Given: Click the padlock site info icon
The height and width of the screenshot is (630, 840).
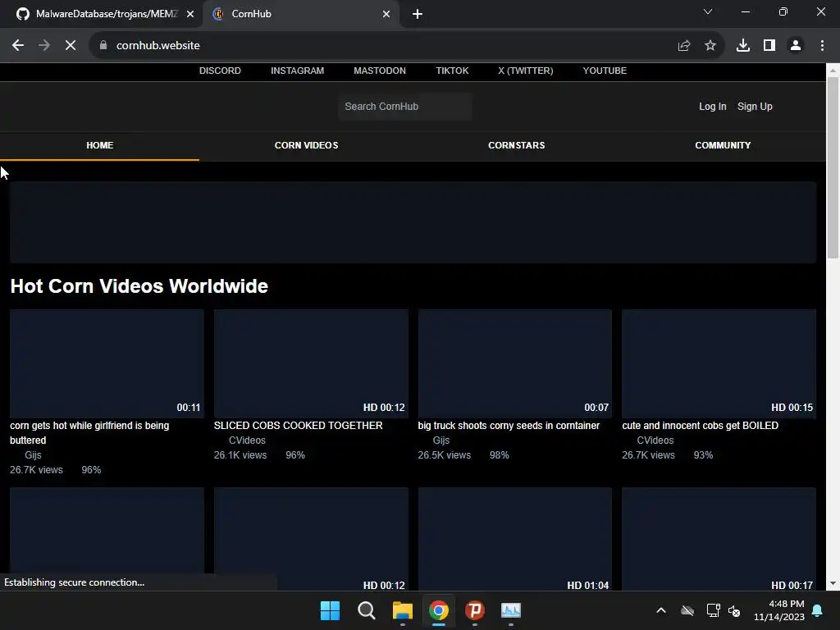Looking at the screenshot, I should click(x=103, y=46).
